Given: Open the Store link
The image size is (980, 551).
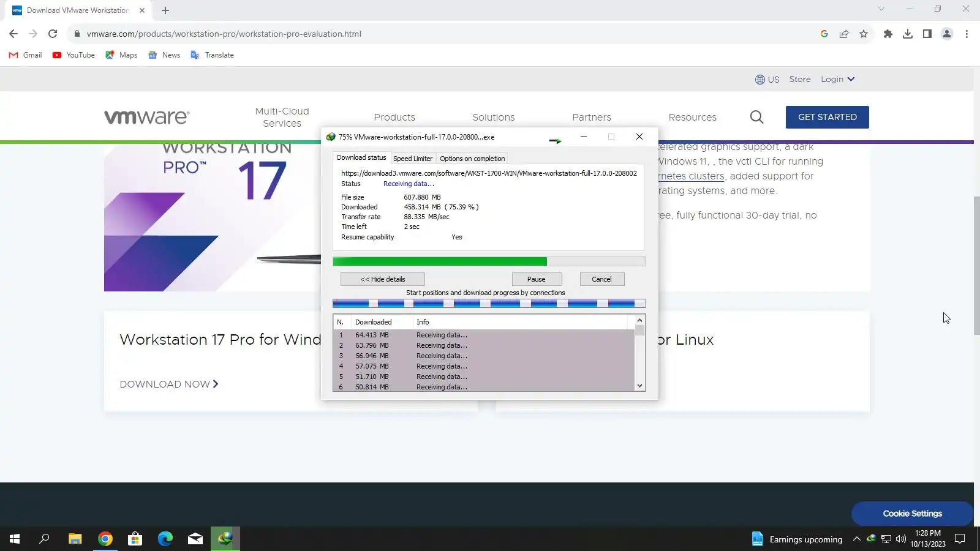Looking at the screenshot, I should tap(800, 79).
